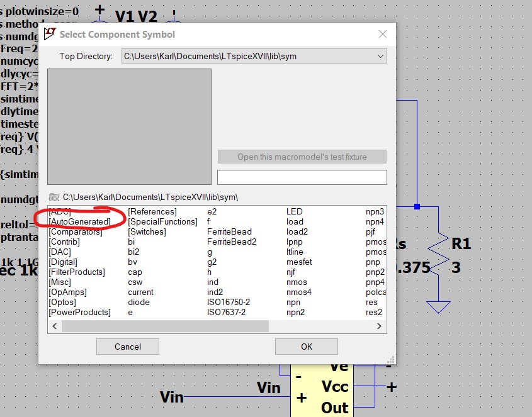The image size is (532, 417).
Task: Select the npn2 component
Action: click(295, 313)
